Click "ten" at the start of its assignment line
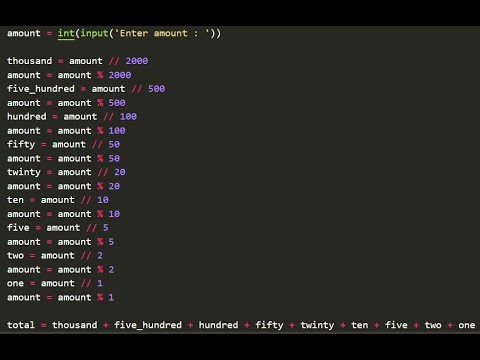This screenshot has width=480, height=360. tap(15, 200)
